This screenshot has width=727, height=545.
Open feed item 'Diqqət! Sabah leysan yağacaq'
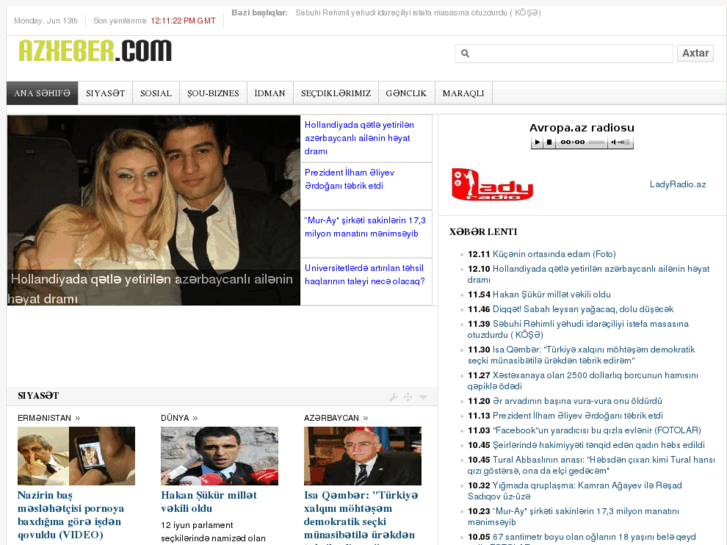[583, 309]
